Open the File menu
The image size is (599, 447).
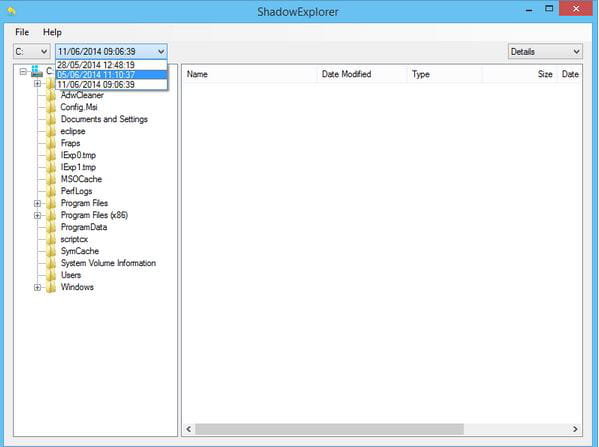[x=22, y=32]
